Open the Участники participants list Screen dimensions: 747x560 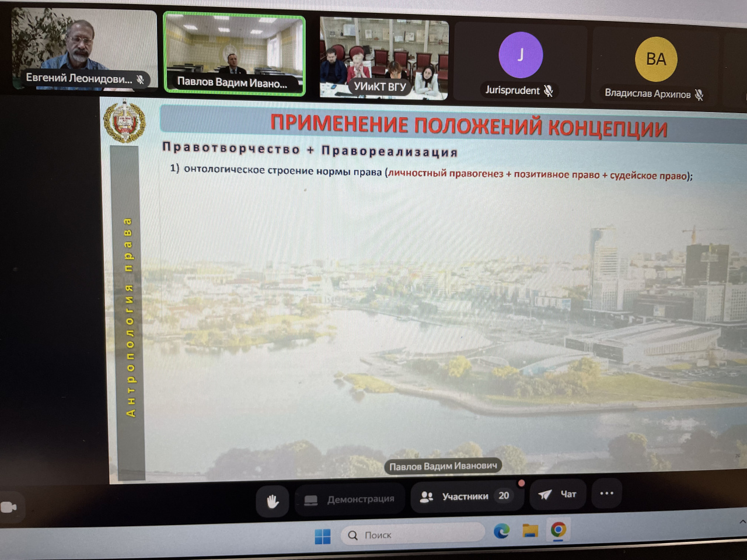pos(465,496)
